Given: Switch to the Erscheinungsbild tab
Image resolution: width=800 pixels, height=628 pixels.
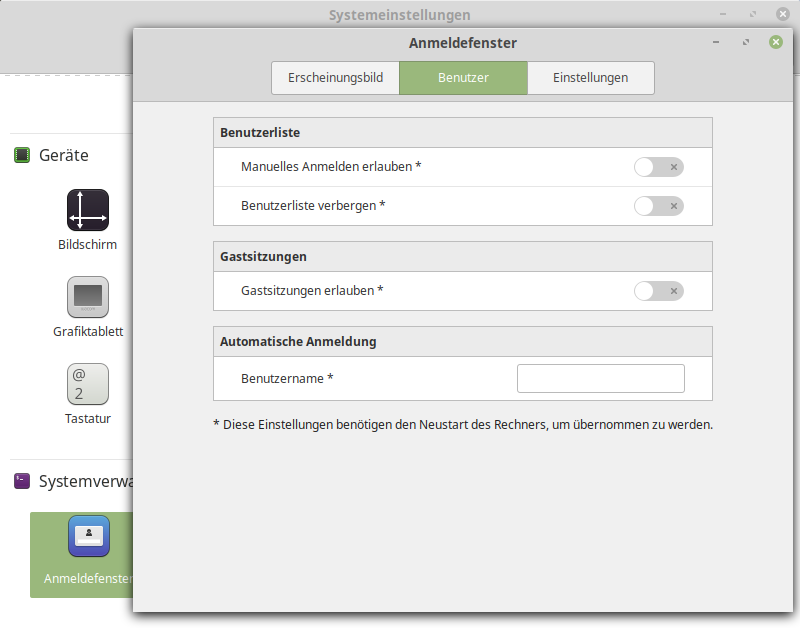Looking at the screenshot, I should click(335, 77).
